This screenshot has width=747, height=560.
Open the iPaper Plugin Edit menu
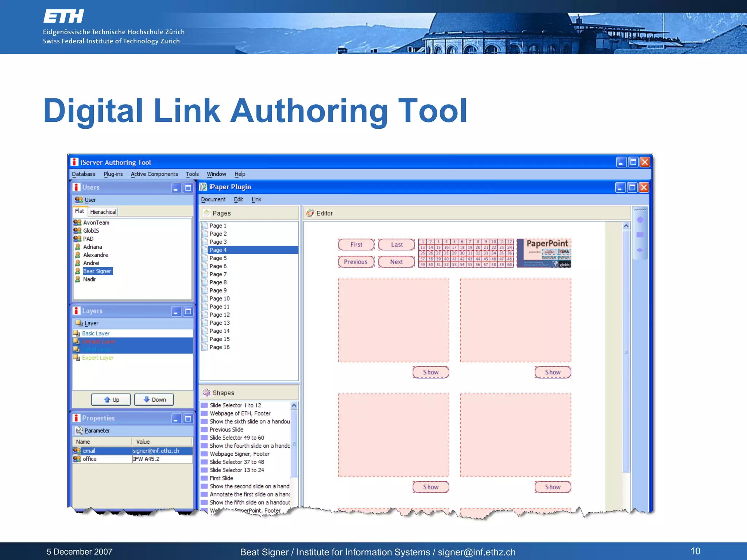click(x=239, y=199)
